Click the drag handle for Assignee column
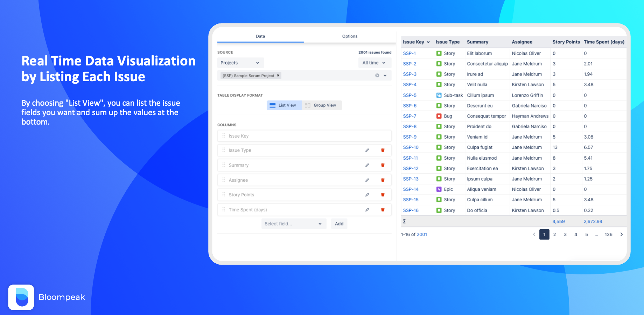This screenshot has width=644, height=315. click(x=224, y=180)
